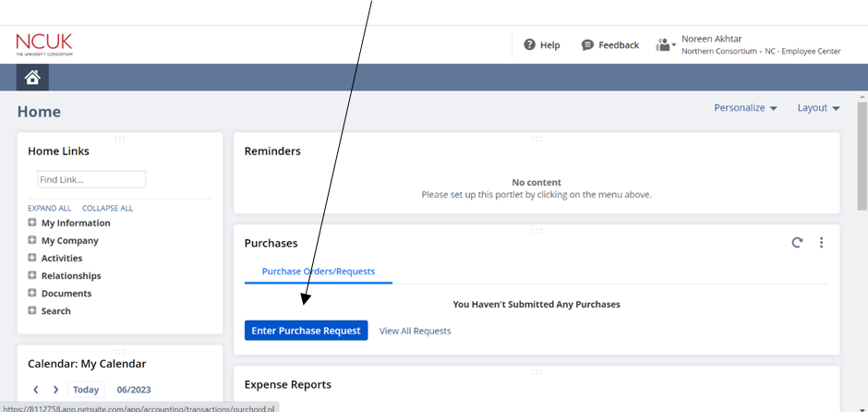The height and width of the screenshot is (412, 868).
Task: Click the Home icon in navigation bar
Action: (x=32, y=78)
